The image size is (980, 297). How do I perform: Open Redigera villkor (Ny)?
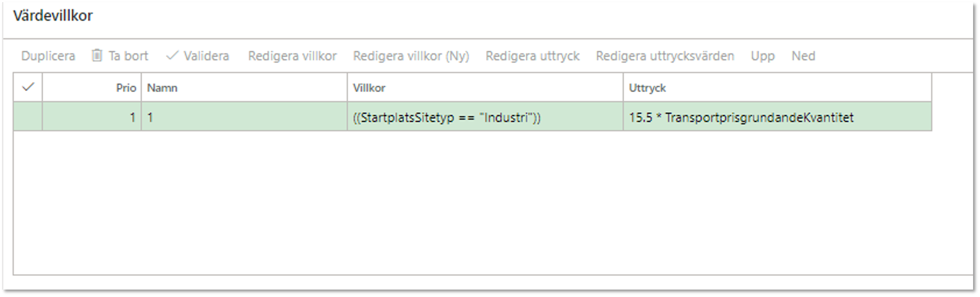(x=411, y=56)
